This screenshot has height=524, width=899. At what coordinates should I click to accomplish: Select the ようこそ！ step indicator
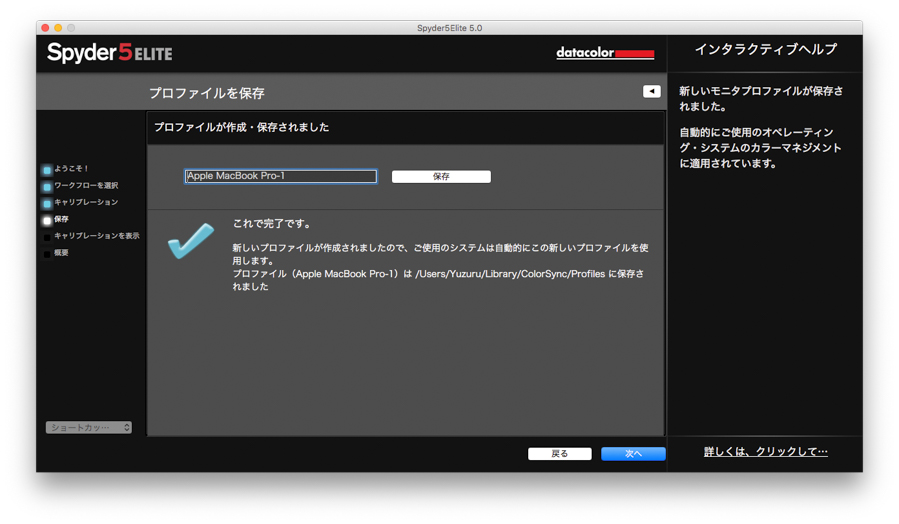point(65,169)
